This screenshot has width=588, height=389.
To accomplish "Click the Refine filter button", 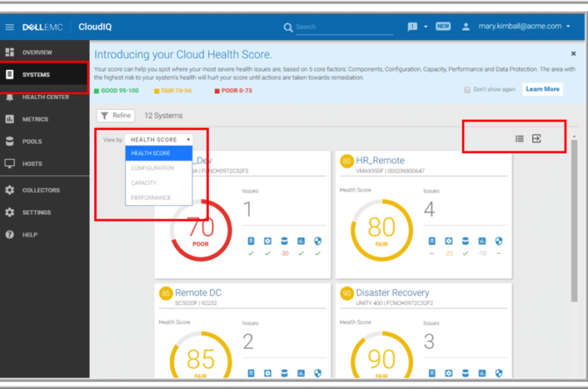I will point(116,115).
